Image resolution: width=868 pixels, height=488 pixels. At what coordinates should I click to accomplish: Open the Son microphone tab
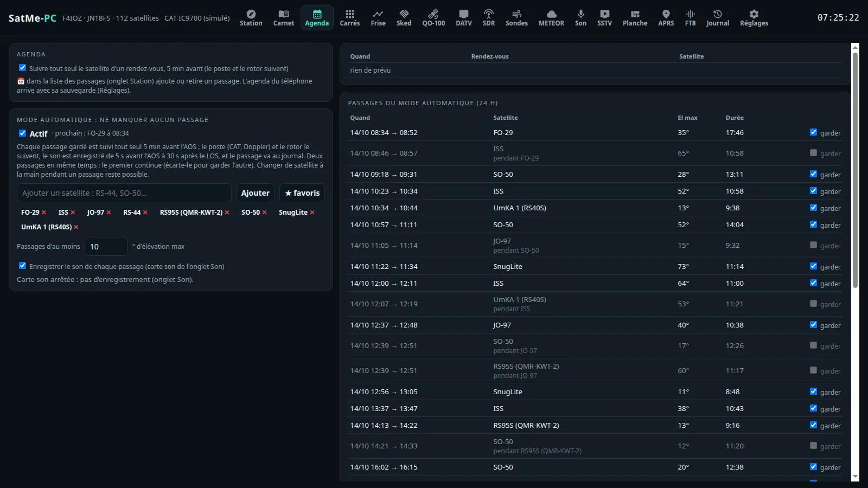click(580, 18)
